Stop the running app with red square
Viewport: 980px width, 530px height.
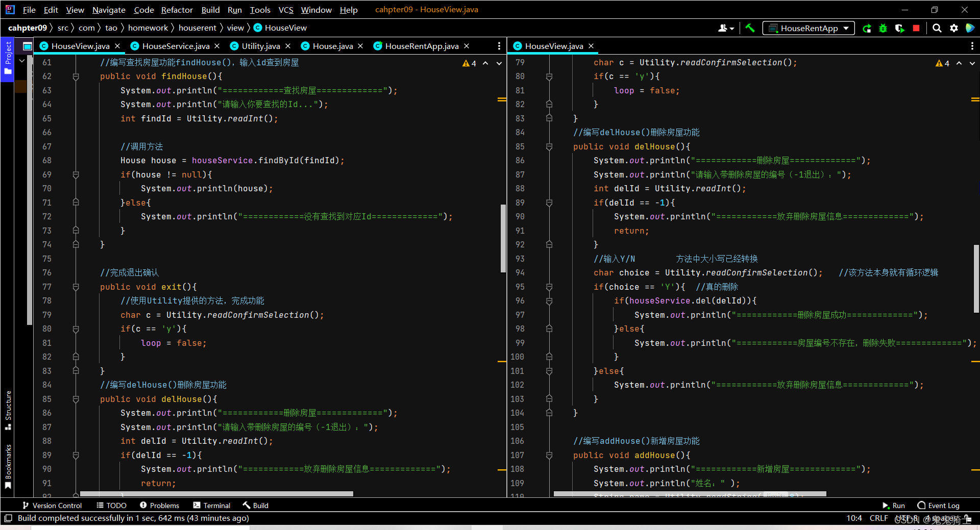click(916, 29)
